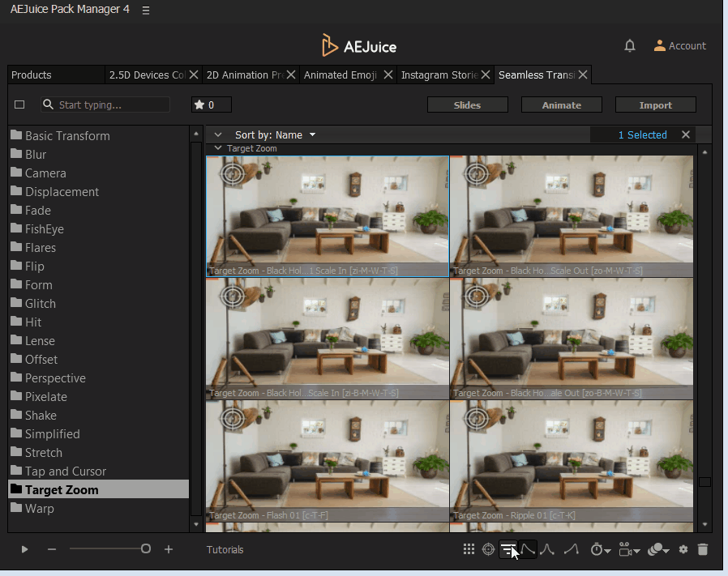
Task: Open the Flares folder
Action: 98,247
